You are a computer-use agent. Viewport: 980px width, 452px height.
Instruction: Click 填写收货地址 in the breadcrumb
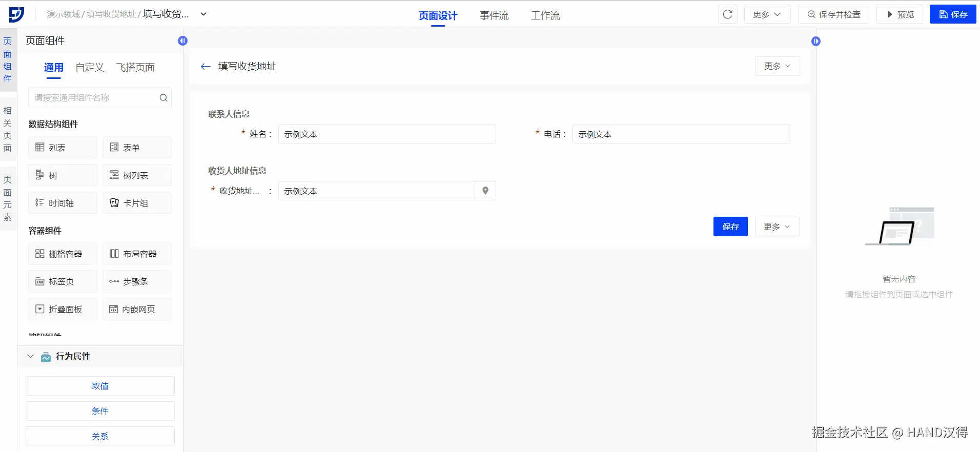click(x=111, y=14)
